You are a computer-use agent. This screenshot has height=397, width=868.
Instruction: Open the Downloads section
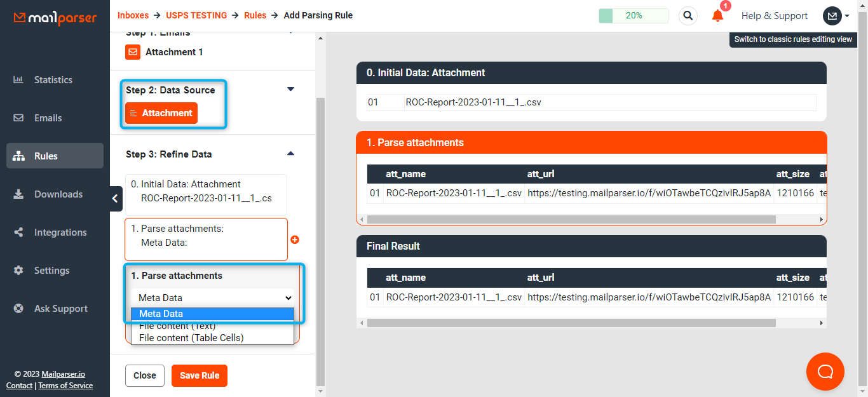(x=58, y=194)
